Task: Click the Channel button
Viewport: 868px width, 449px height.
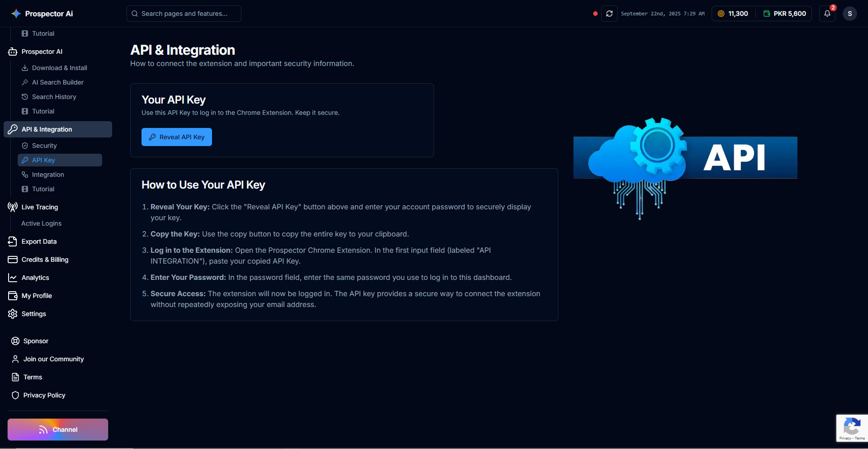Action: click(x=58, y=430)
